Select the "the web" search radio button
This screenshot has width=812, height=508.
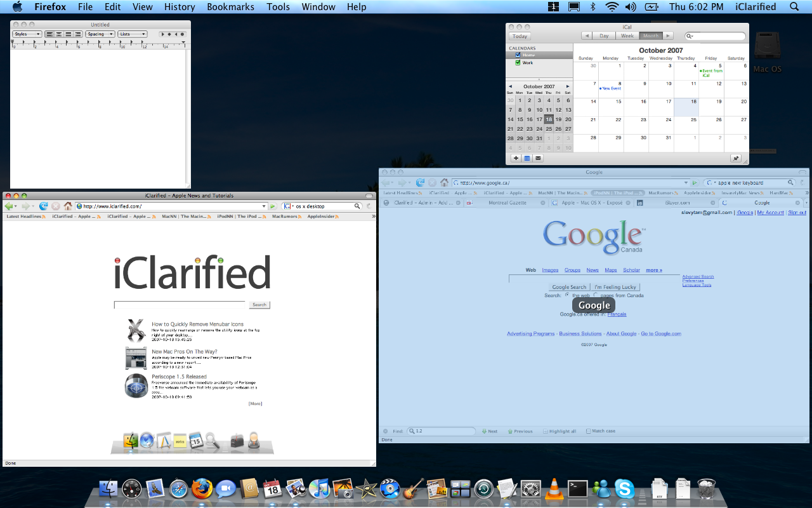567,295
